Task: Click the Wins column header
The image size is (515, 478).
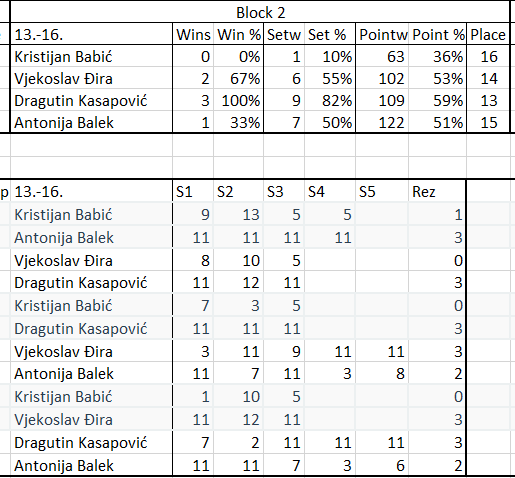Action: tap(193, 34)
